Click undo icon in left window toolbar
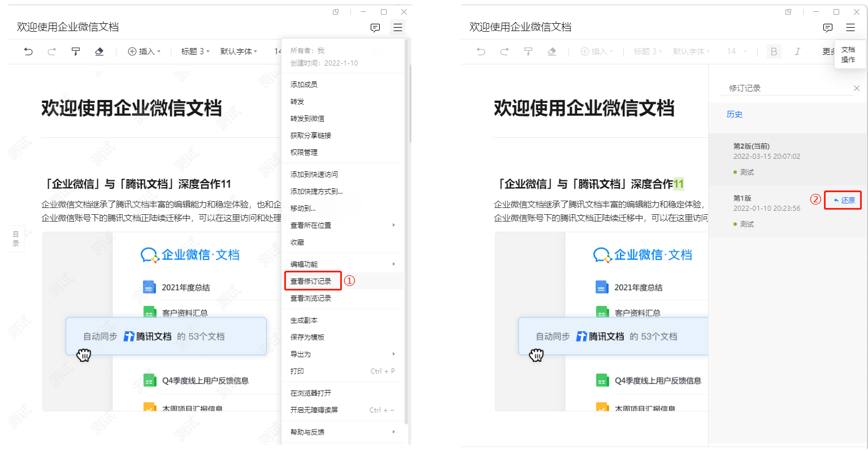This screenshot has width=868, height=451. click(x=28, y=51)
